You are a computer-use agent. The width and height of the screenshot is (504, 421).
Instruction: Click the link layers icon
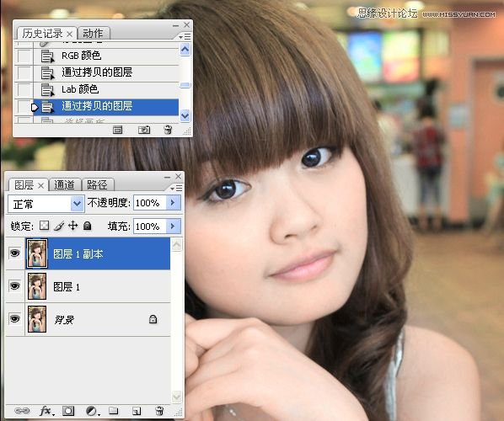point(22,411)
